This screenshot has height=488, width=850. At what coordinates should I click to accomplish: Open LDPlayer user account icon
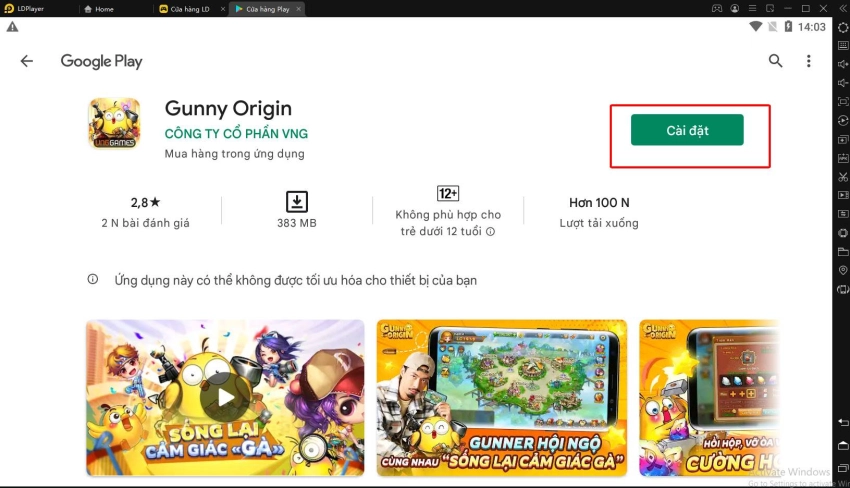point(735,9)
